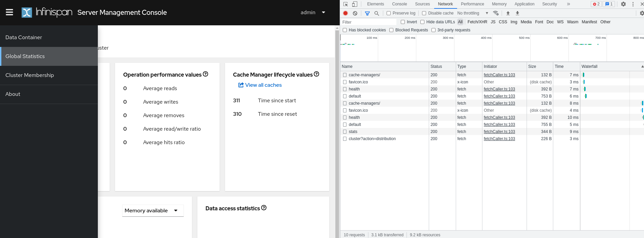Check the Disable cache option
This screenshot has height=238, width=644.
tap(424, 13)
